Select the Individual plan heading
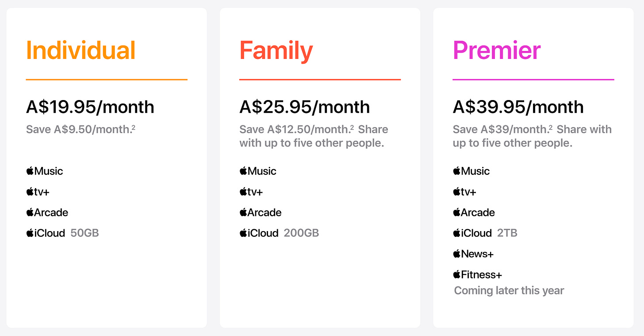 [x=81, y=50]
